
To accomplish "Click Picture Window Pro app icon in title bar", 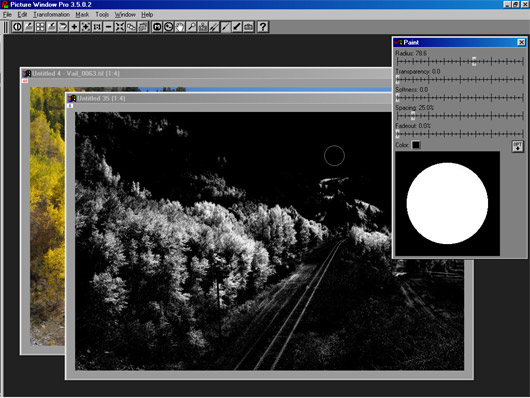I will (5, 4).
